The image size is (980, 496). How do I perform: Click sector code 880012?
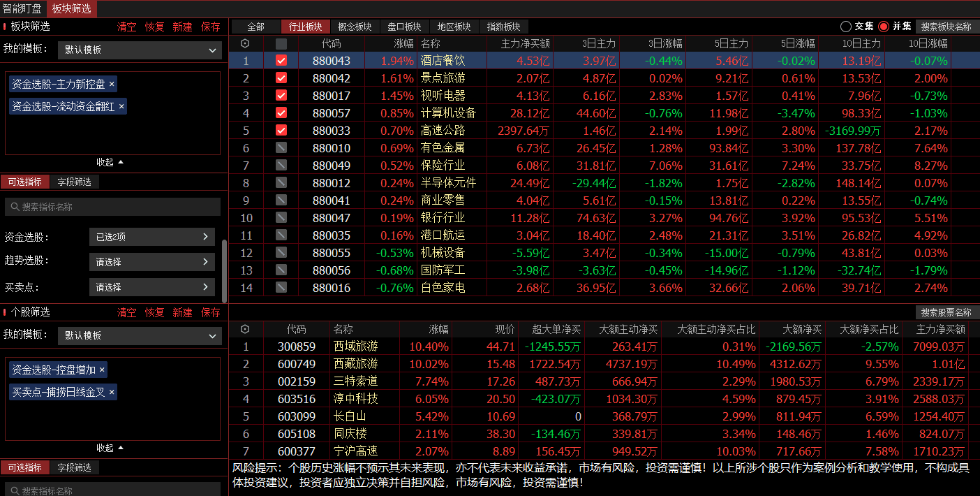pos(332,182)
